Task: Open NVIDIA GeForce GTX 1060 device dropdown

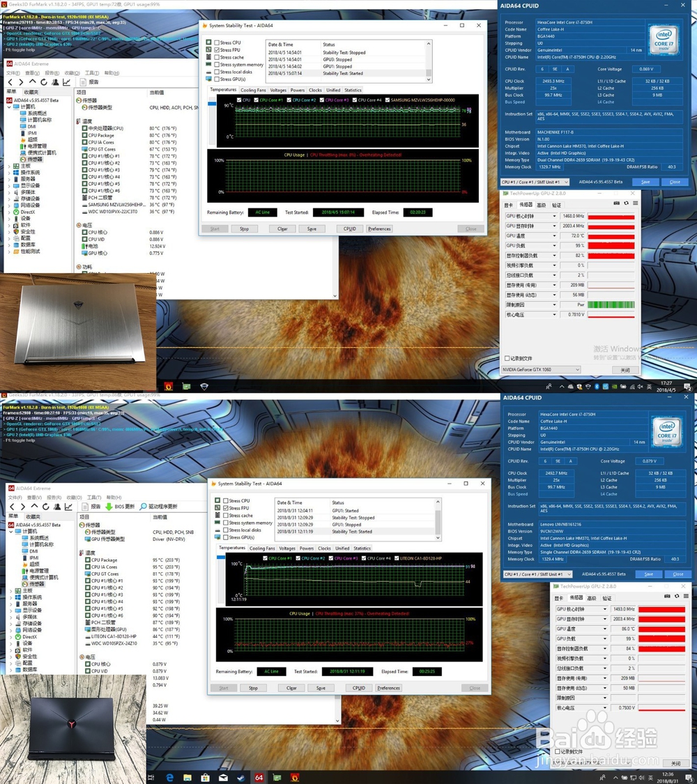Action: (541, 369)
